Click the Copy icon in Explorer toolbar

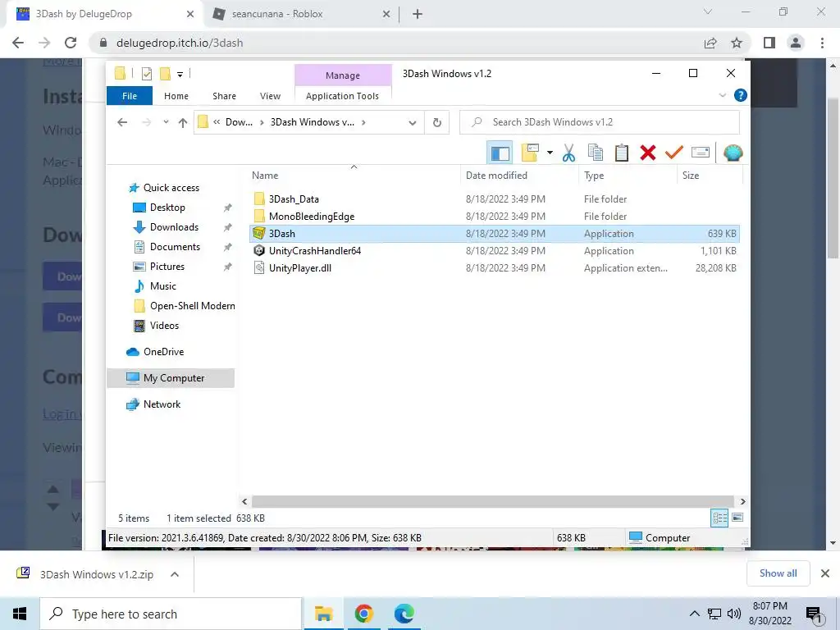point(596,153)
